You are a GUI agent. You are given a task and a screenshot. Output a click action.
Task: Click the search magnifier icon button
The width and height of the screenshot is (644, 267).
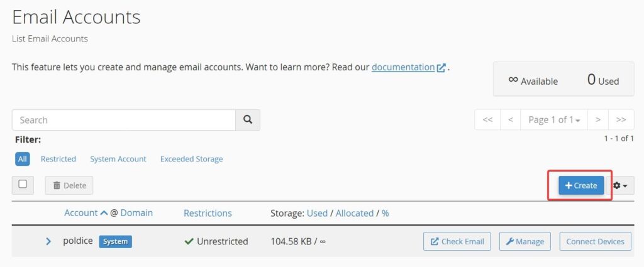pos(248,120)
